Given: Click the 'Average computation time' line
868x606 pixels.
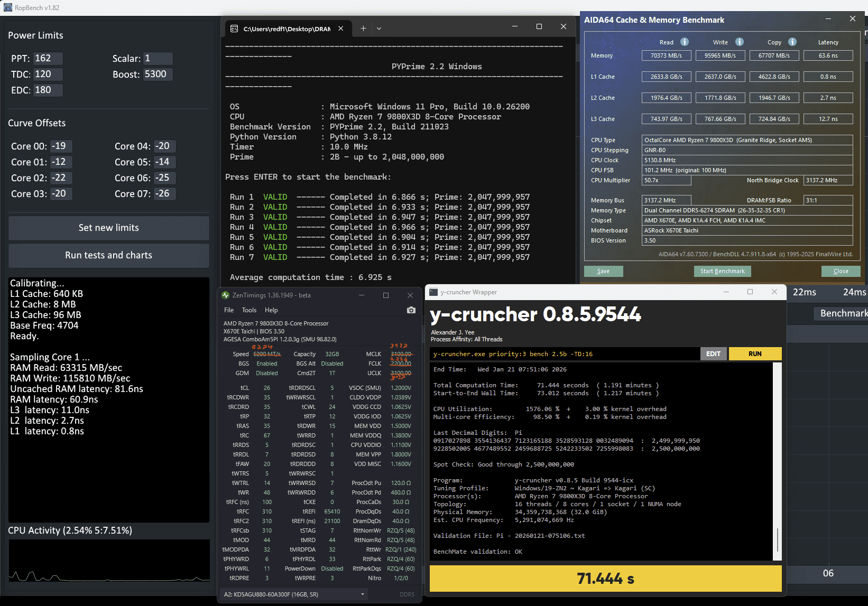Looking at the screenshot, I should point(311,277).
